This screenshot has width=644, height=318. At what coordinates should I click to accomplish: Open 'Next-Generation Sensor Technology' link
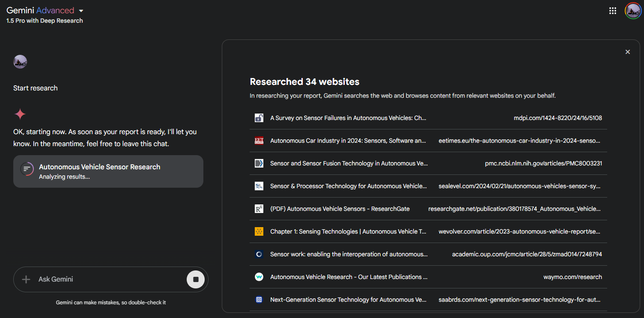coord(348,300)
